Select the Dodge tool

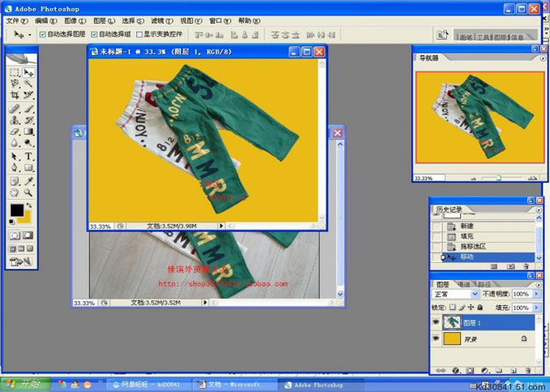click(x=28, y=143)
